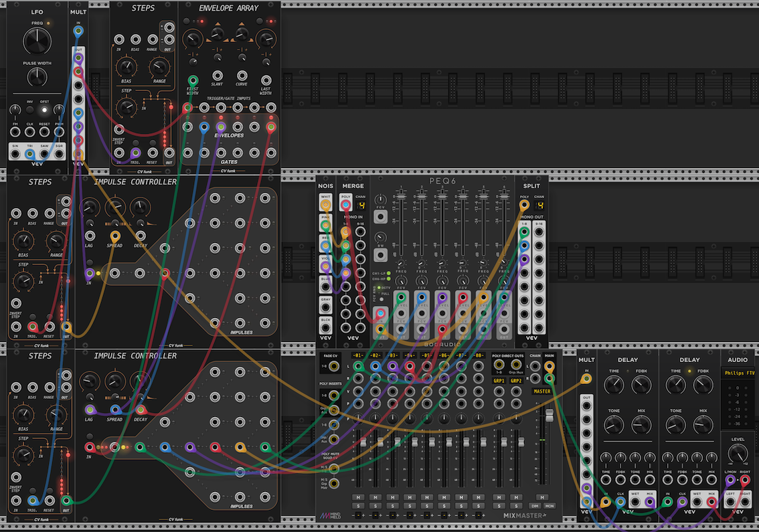This screenshot has height=532, width=759.
Task: Click the middle STEPS STEP knob
Action: 23,280
